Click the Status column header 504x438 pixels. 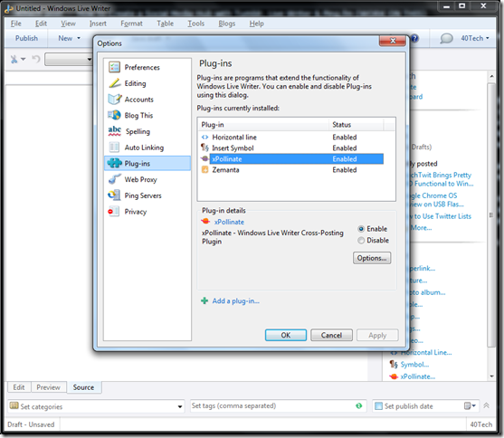click(x=357, y=125)
